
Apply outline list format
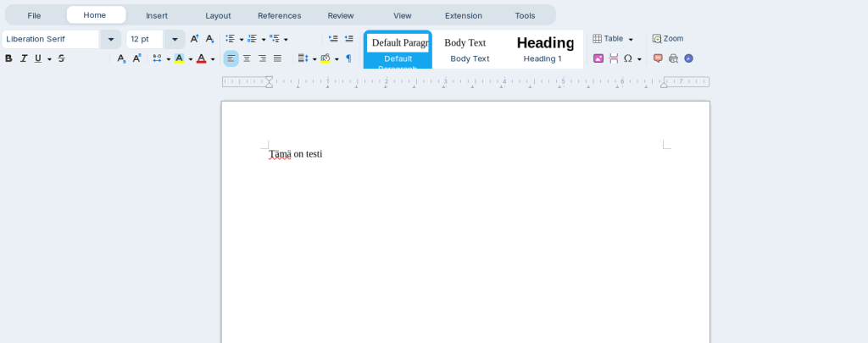pos(275,39)
